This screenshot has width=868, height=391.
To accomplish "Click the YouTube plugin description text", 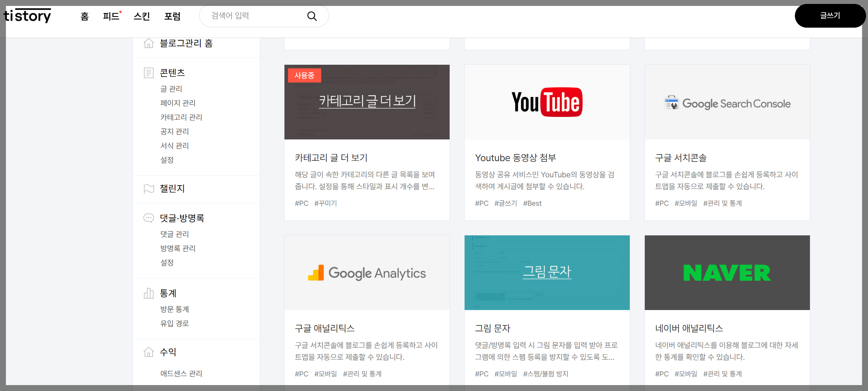I will pyautogui.click(x=544, y=180).
